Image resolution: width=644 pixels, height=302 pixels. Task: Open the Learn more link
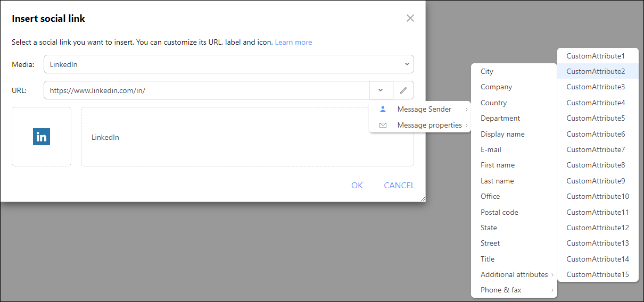click(294, 42)
